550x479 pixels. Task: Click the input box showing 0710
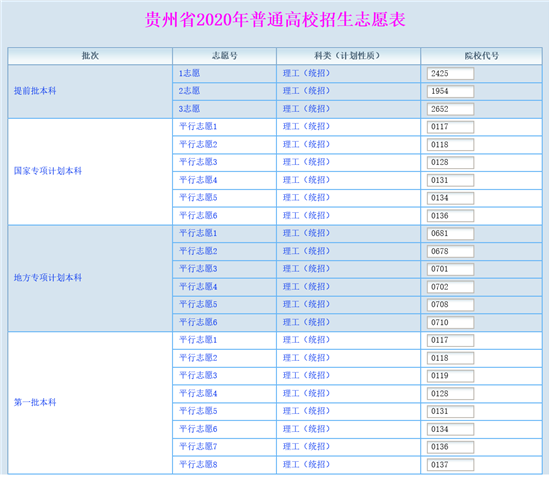(450, 322)
